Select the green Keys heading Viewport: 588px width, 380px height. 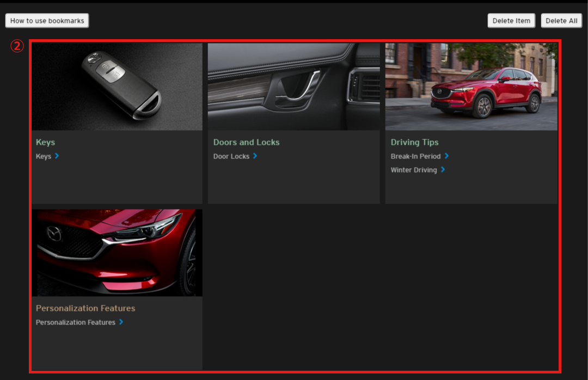click(x=45, y=142)
